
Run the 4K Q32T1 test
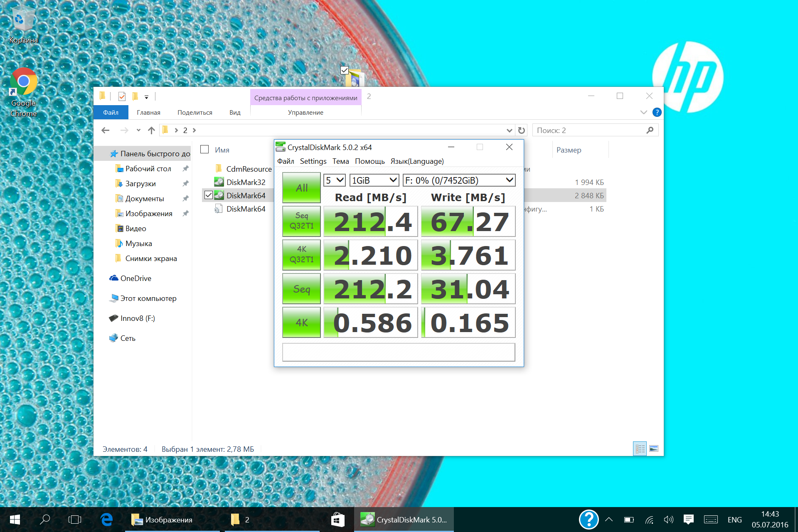pos(301,255)
